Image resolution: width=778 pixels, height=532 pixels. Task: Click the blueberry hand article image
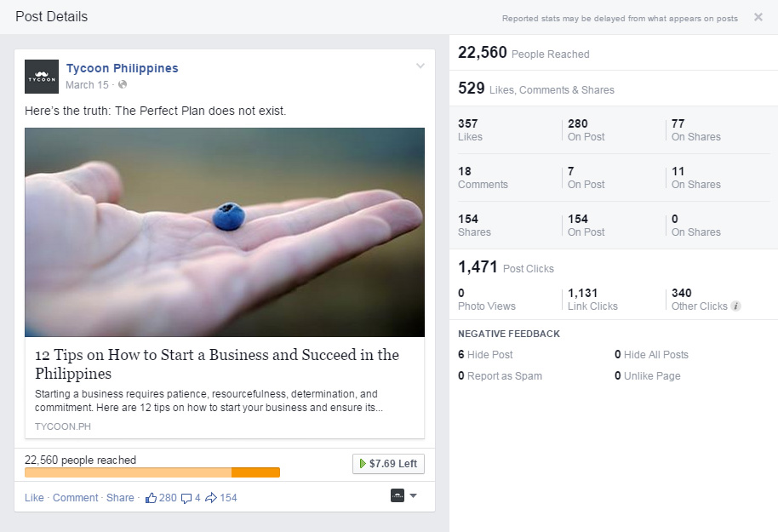pos(225,232)
